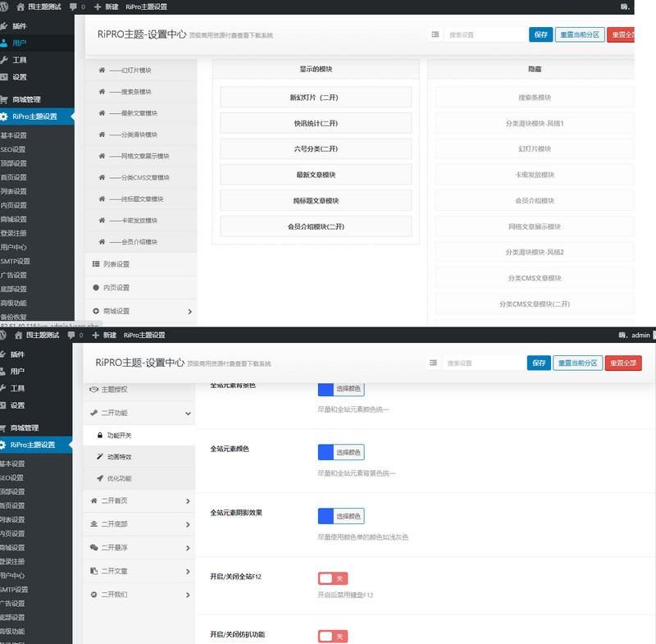This screenshot has width=656, height=644.
Task: Click the home icon beside ——搜索条模块
Action: pos(102,91)
